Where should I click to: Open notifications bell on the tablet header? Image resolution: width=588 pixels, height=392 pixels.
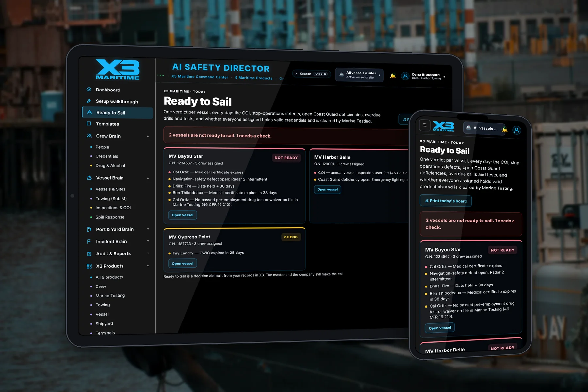tap(393, 76)
